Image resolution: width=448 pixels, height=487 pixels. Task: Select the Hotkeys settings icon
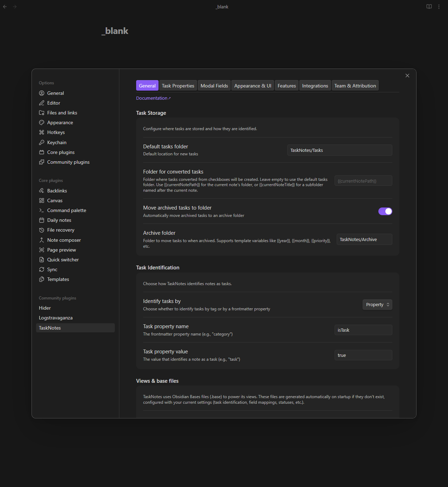point(42,132)
